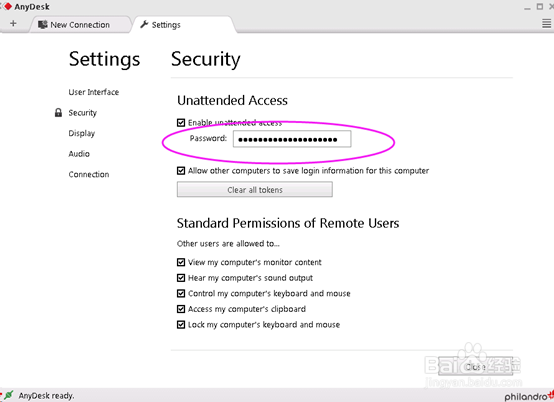Open a new tab with plus icon
The width and height of the screenshot is (554, 402).
click(x=13, y=24)
